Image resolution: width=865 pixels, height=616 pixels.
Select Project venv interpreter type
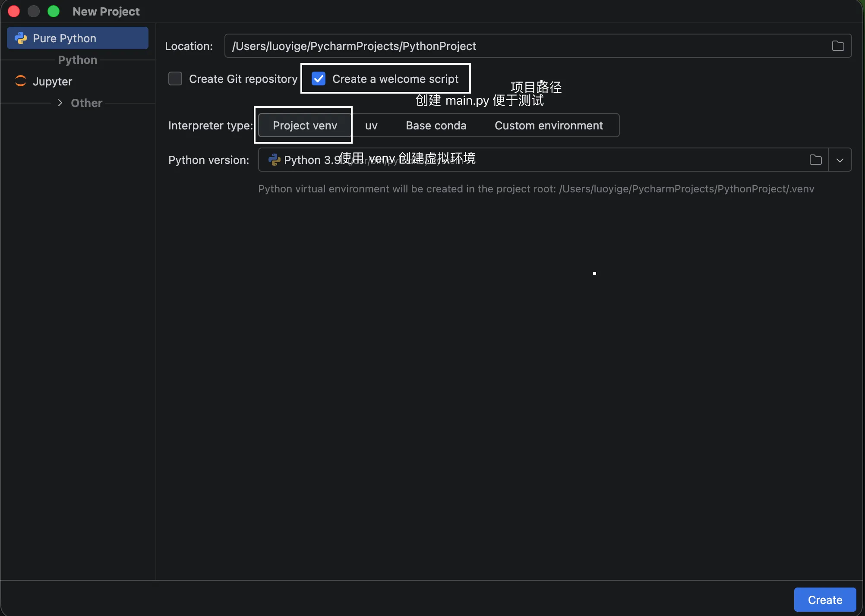point(305,126)
